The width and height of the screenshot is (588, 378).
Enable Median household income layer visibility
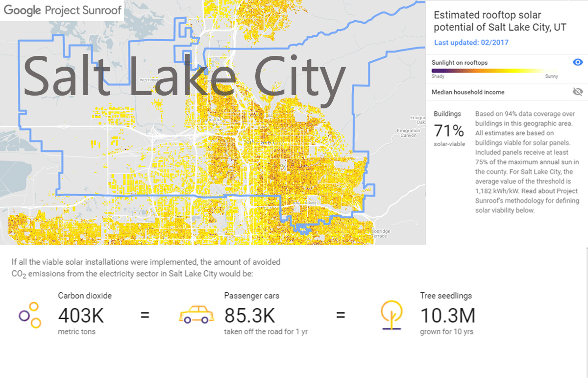578,92
